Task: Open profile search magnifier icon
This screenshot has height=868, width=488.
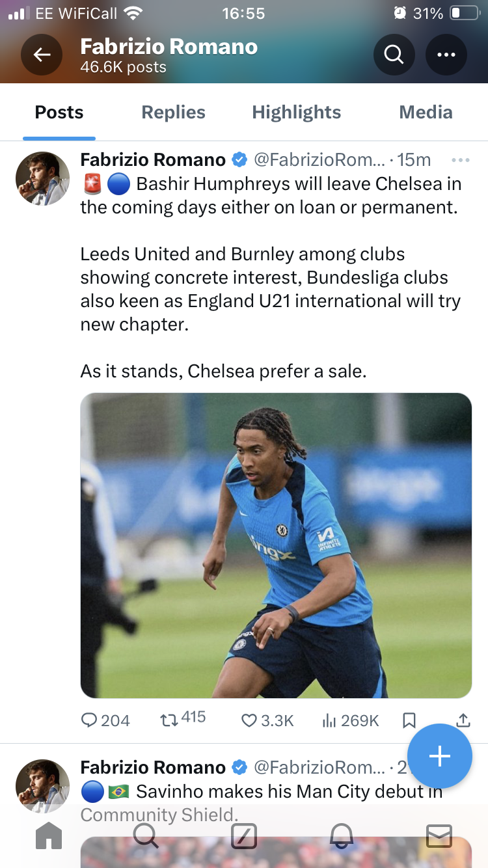Action: pos(394,55)
